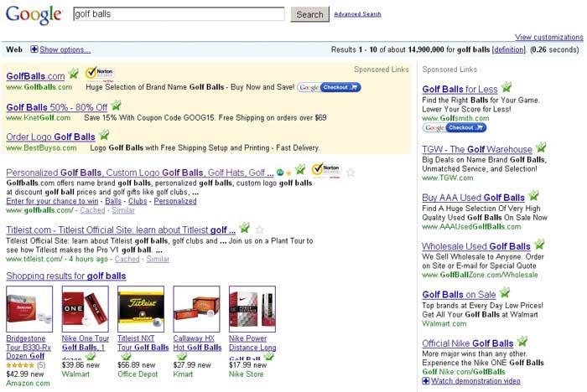Click green star beside Golf Balls for Less

506,87
